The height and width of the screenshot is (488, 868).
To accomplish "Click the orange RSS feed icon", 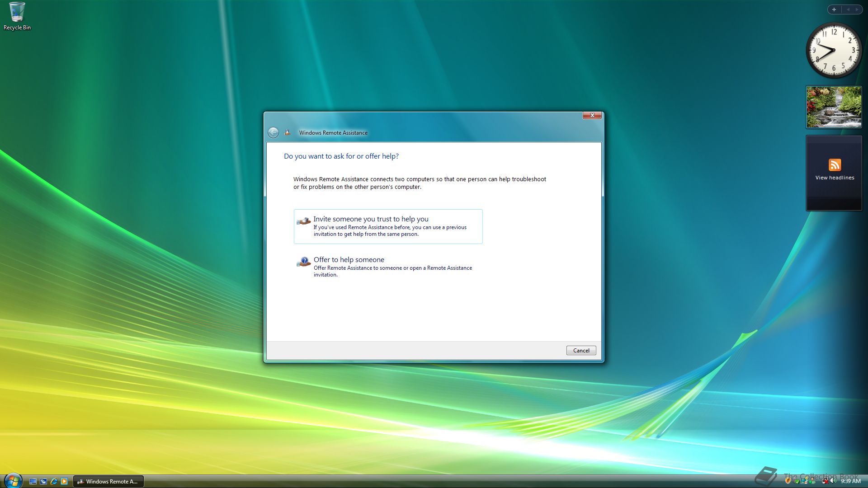I will click(835, 164).
